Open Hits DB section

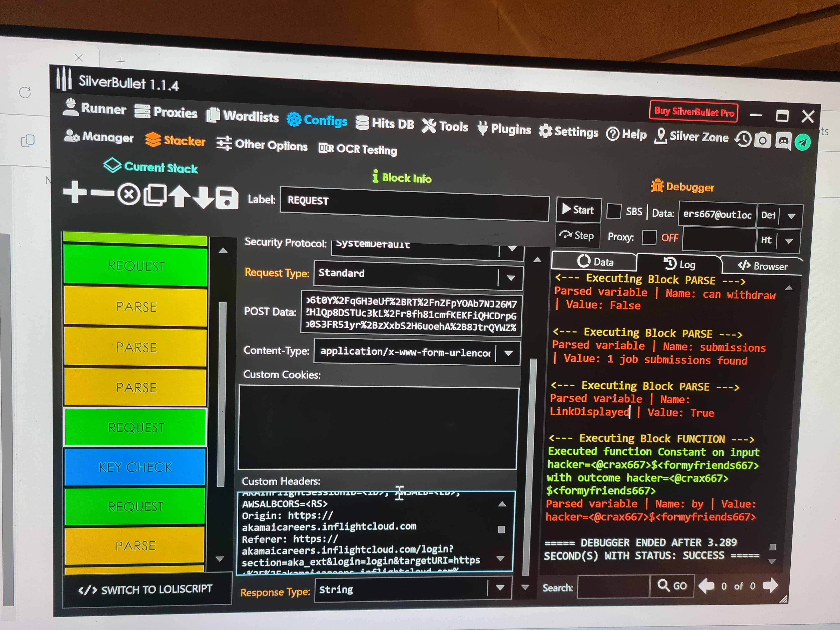[x=385, y=123]
